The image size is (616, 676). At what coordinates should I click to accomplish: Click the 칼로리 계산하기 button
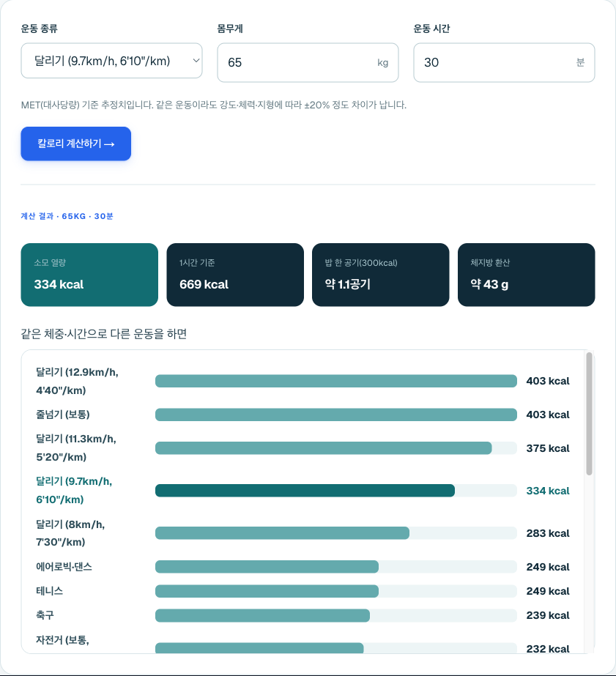pos(76,144)
